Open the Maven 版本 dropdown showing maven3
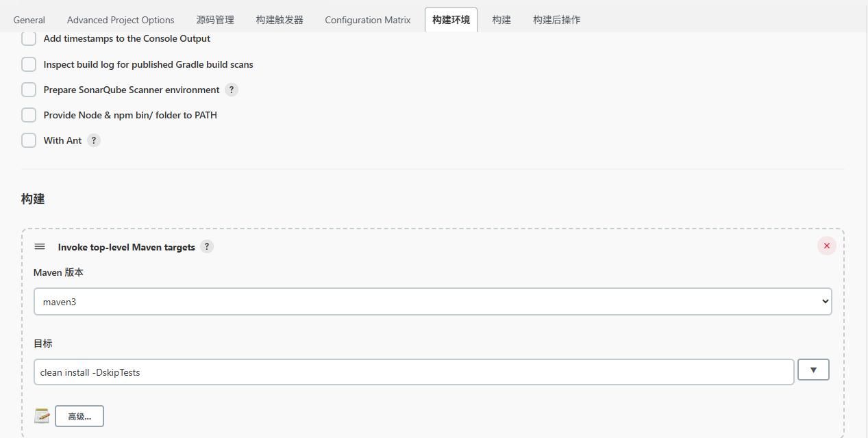This screenshot has width=868, height=438. click(432, 301)
